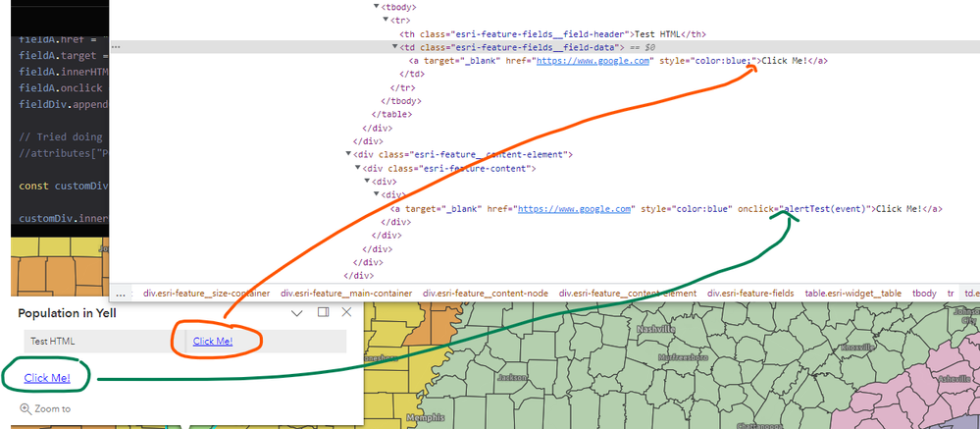The height and width of the screenshot is (429, 980).
Task: Open the Click Me! link below the table
Action: click(x=47, y=378)
